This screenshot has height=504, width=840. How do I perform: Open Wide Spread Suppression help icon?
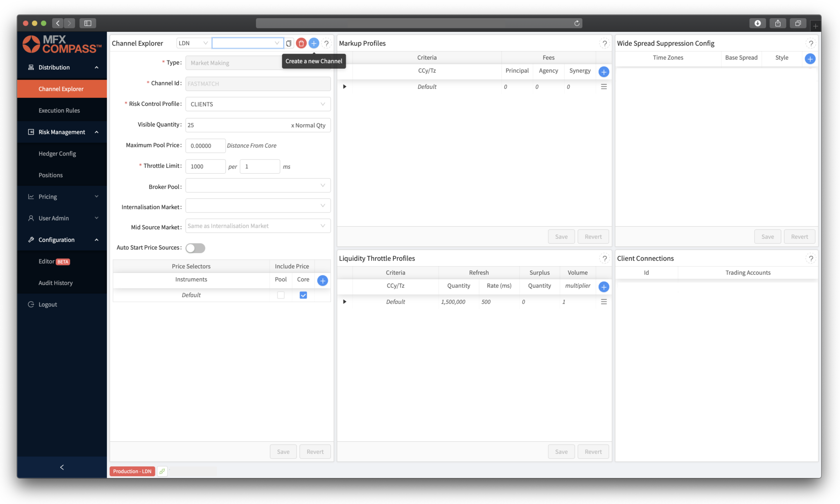pyautogui.click(x=811, y=43)
